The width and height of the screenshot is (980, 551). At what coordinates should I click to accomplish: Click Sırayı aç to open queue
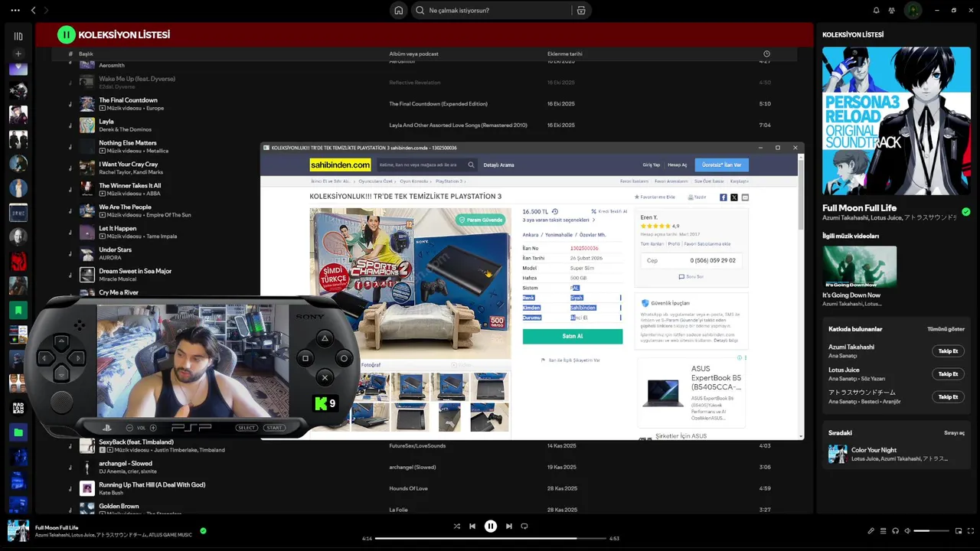point(954,433)
